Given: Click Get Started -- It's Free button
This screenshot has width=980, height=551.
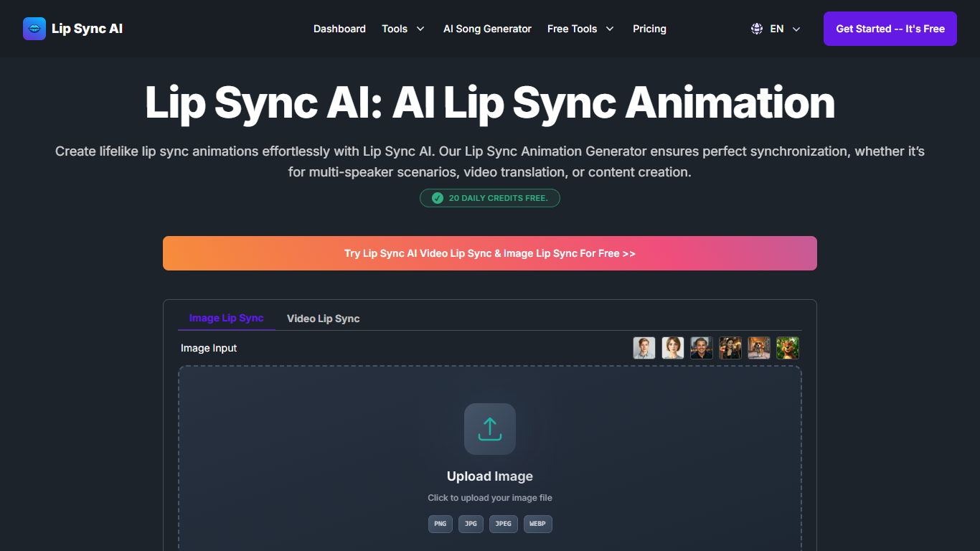Looking at the screenshot, I should 890,29.
